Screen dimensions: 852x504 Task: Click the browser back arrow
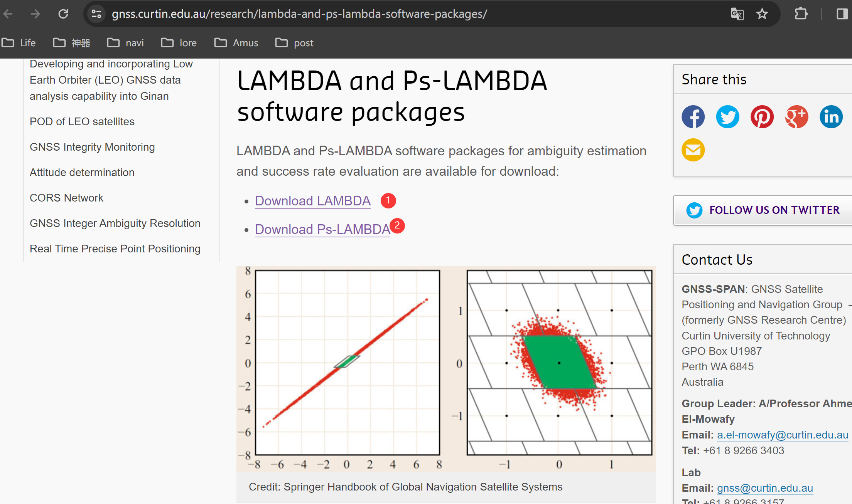8,14
